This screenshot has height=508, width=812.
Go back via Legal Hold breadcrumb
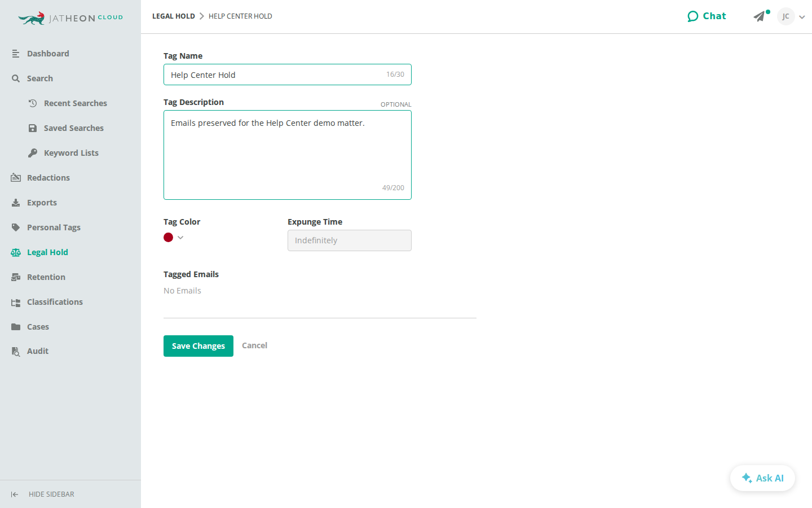(174, 16)
